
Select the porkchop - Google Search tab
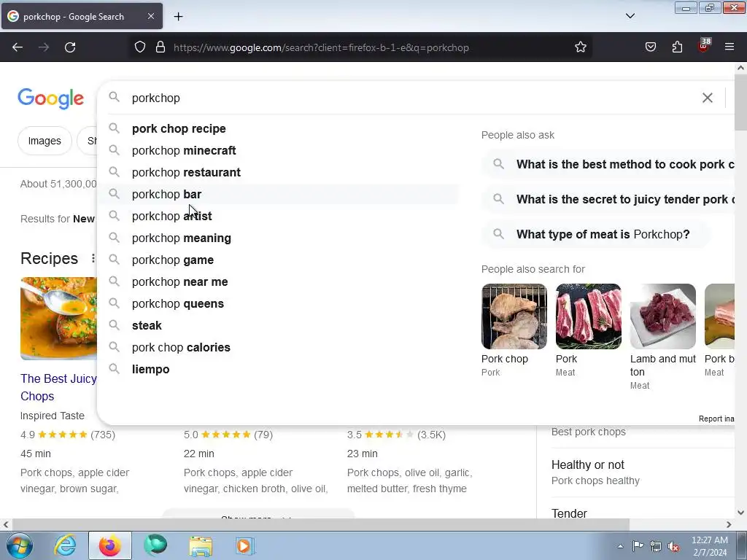pyautogui.click(x=82, y=17)
